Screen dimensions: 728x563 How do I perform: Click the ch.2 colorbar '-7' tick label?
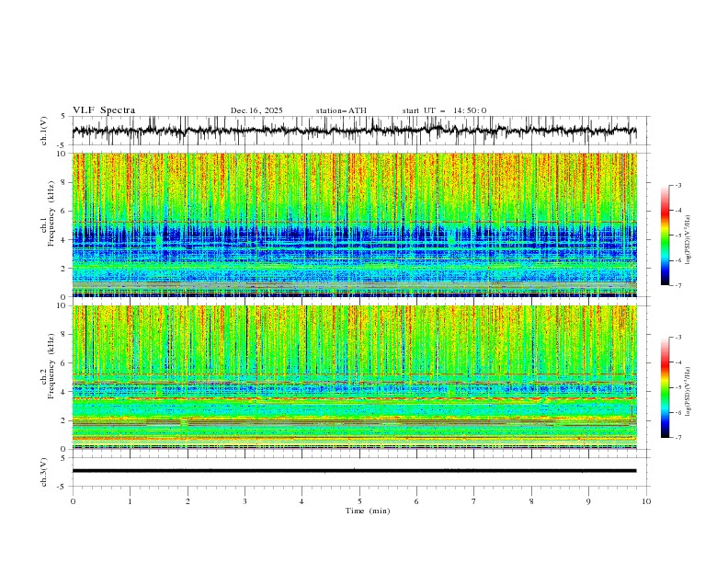click(677, 438)
